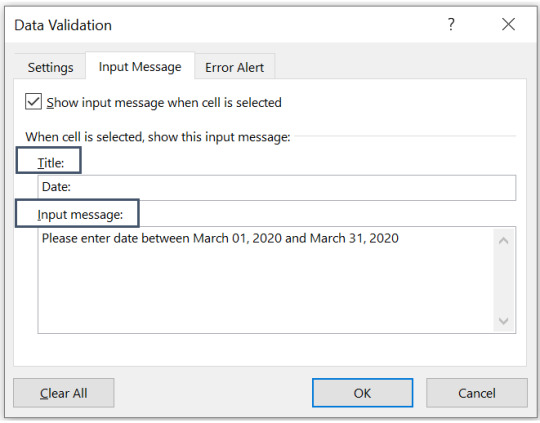Click the input message scrollbar up arrow
540x423 pixels.
(x=503, y=240)
